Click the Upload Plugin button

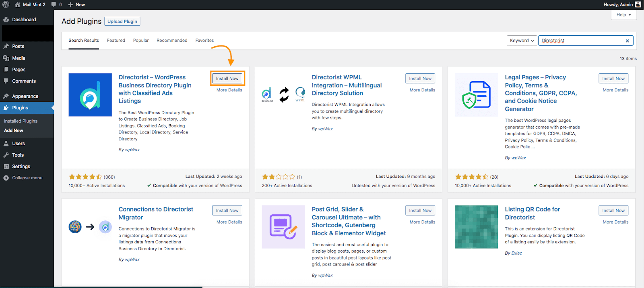point(122,21)
